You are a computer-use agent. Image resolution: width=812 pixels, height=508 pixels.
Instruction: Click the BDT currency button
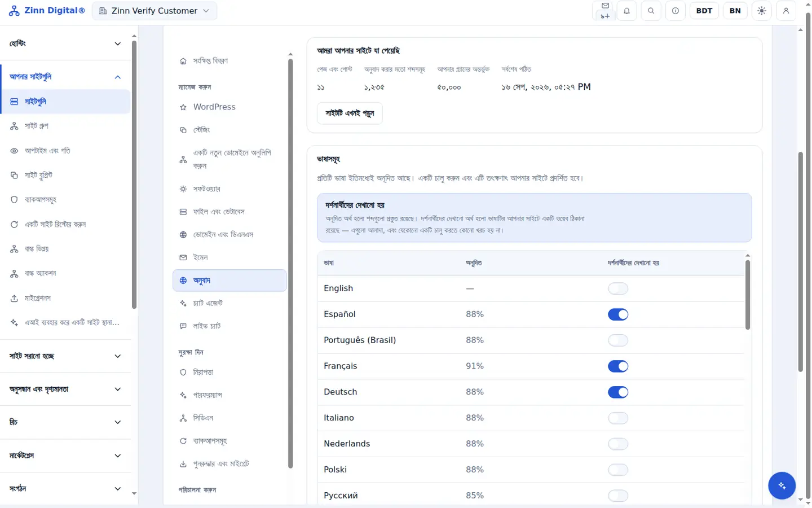click(704, 11)
